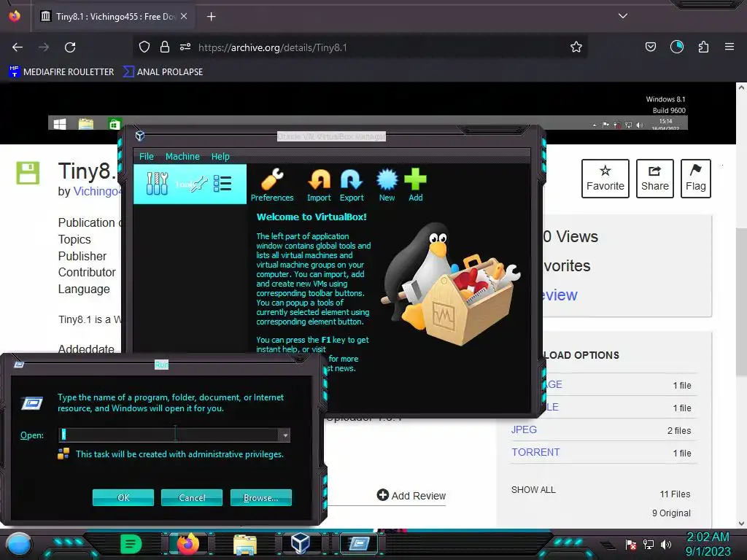The image size is (747, 560).
Task: Expand the Run dialog Open dropdown arrow
Action: coord(285,435)
